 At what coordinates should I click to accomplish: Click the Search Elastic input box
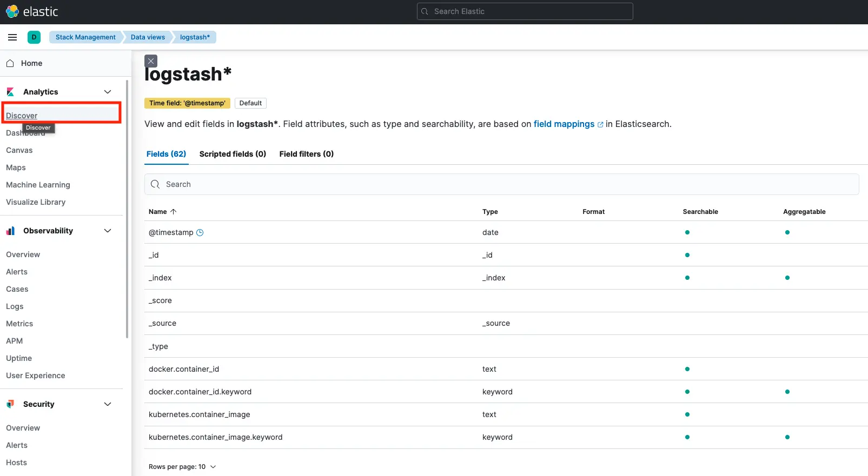point(525,11)
